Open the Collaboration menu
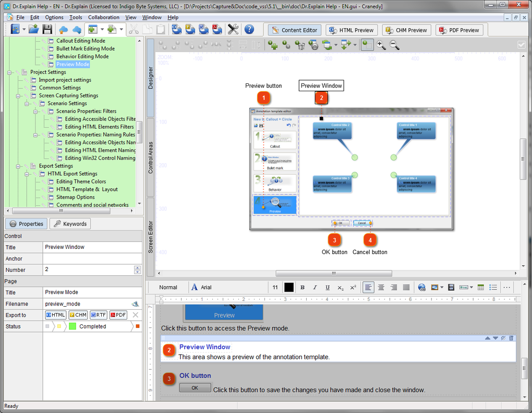The width and height of the screenshot is (532, 413). [103, 17]
